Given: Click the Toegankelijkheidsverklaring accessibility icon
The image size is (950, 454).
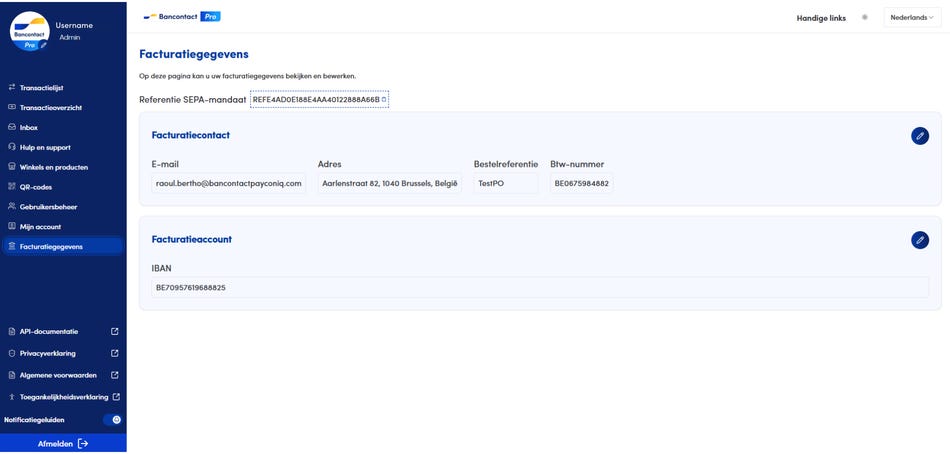Looking at the screenshot, I should 12,397.
